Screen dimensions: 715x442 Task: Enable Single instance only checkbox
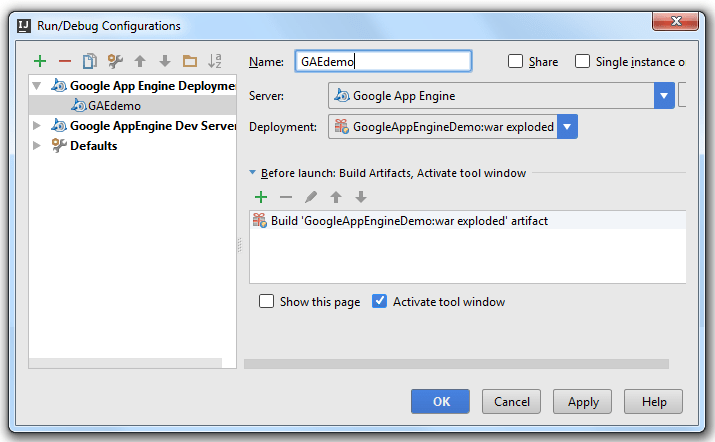pyautogui.click(x=582, y=61)
